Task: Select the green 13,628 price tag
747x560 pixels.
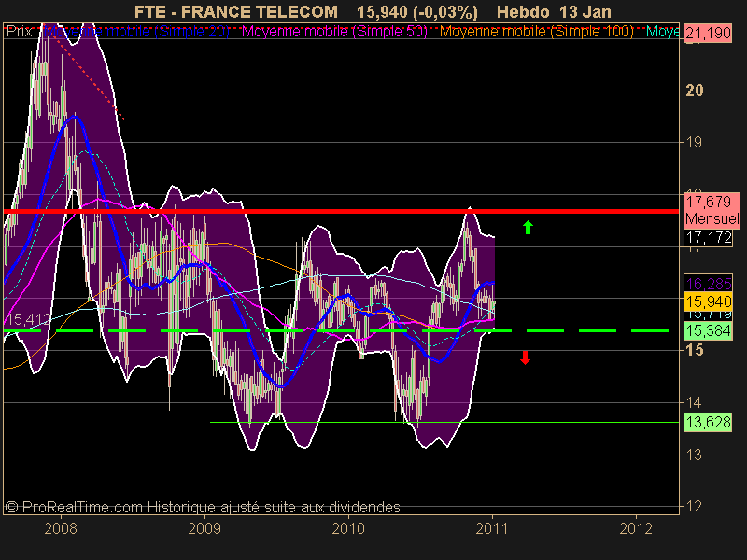Action: pyautogui.click(x=708, y=422)
